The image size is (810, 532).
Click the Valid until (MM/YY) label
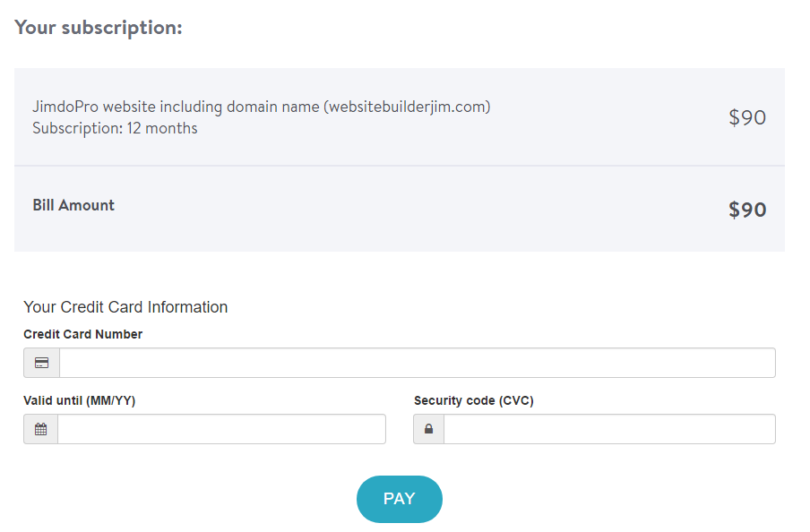pyautogui.click(x=79, y=400)
